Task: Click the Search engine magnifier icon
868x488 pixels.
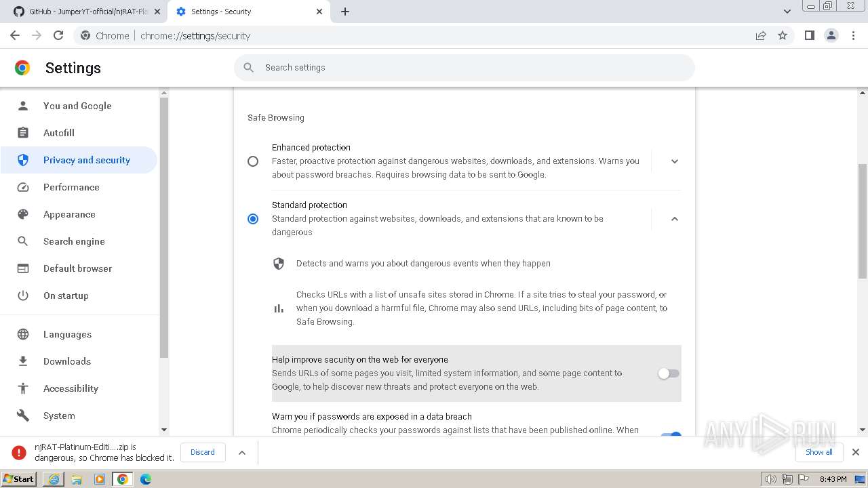Action: click(23, 241)
